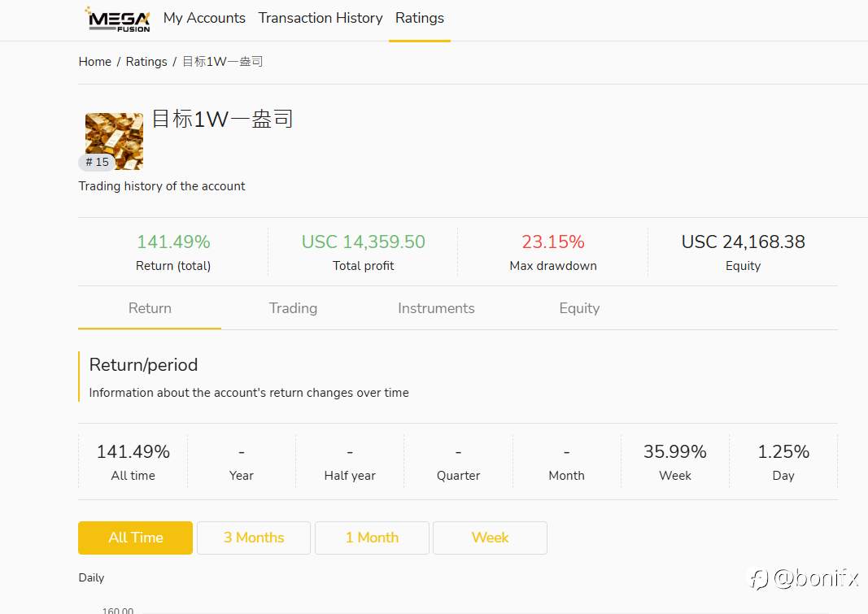Go to Home via the breadcrumb
Viewport: 868px width, 614px height.
tap(94, 61)
